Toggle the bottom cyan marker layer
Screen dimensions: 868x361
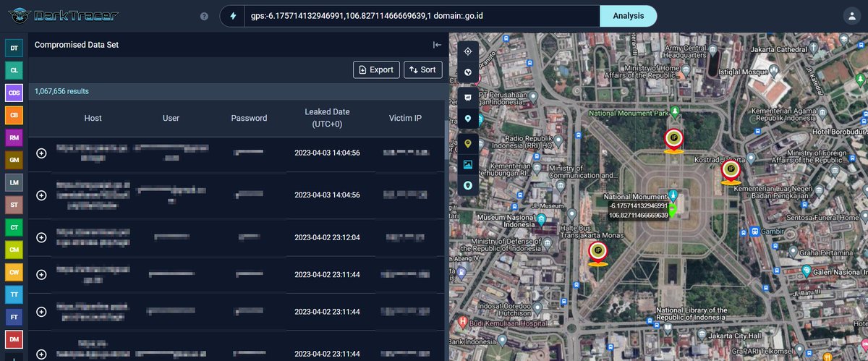click(468, 186)
